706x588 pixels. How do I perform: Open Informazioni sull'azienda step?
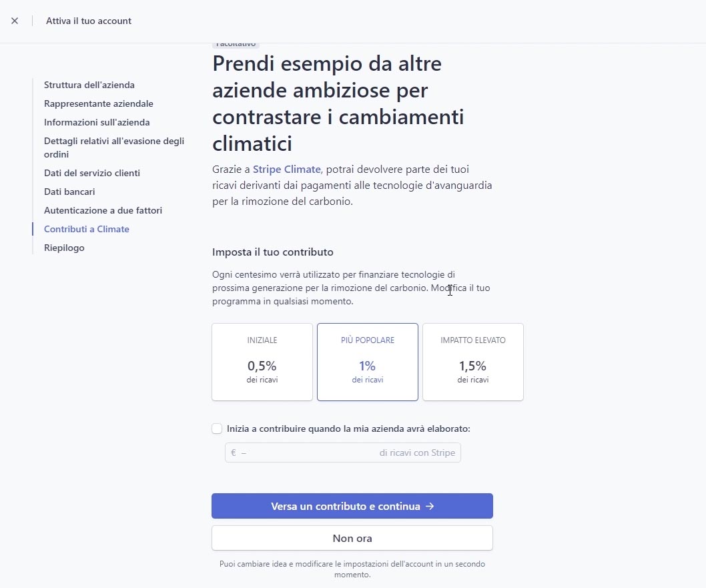[x=97, y=122]
